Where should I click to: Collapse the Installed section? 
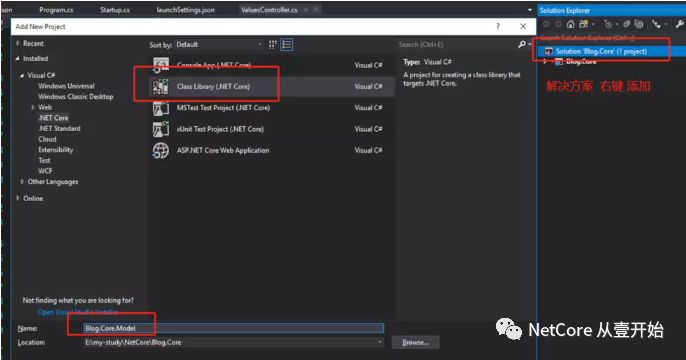coord(18,58)
